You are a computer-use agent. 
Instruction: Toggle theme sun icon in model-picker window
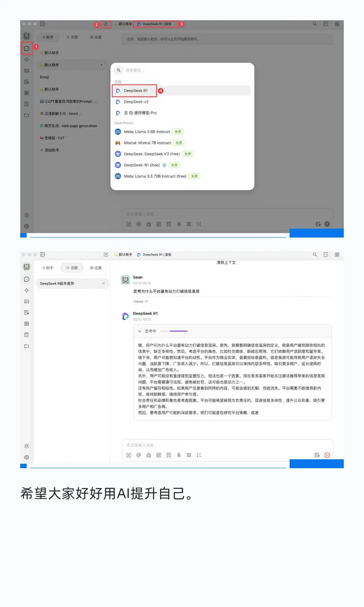click(26, 215)
